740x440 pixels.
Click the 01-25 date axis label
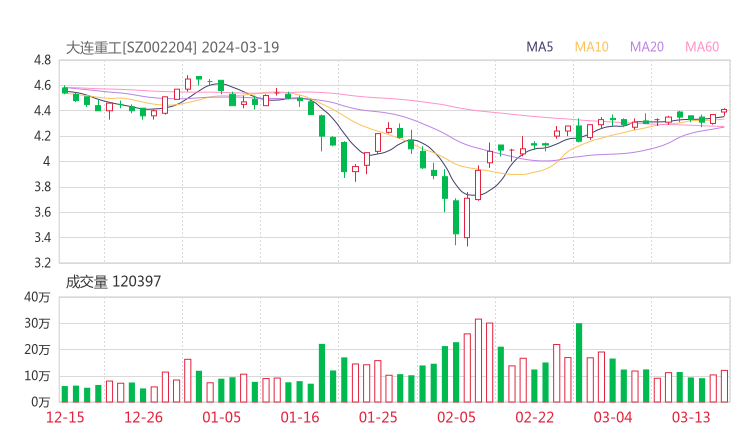pos(378,417)
